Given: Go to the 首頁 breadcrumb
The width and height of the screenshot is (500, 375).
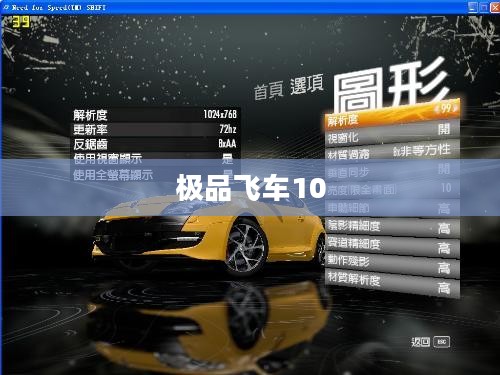Looking at the screenshot, I should pos(269,90).
